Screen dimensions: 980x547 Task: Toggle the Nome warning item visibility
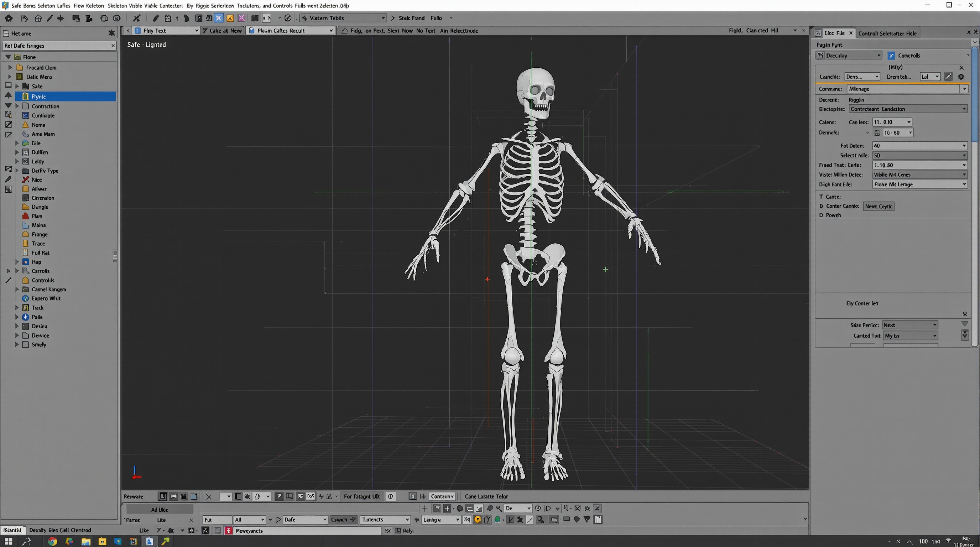pyautogui.click(x=26, y=124)
